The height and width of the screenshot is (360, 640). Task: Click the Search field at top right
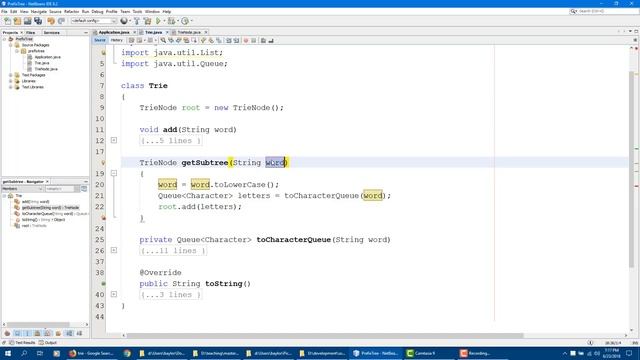[x=604, y=11]
